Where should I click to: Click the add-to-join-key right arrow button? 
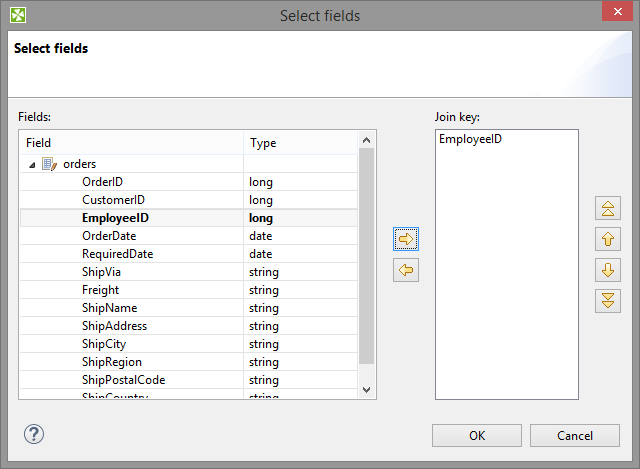(x=406, y=239)
